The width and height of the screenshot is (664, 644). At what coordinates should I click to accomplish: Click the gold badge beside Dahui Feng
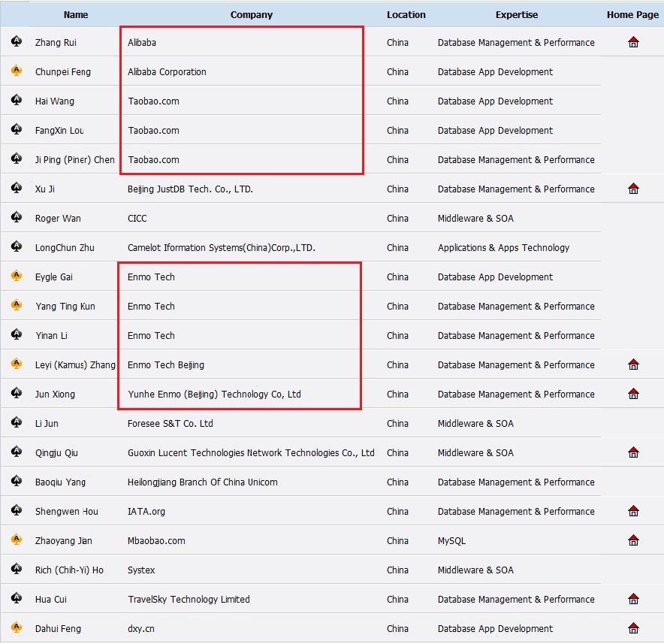click(17, 627)
